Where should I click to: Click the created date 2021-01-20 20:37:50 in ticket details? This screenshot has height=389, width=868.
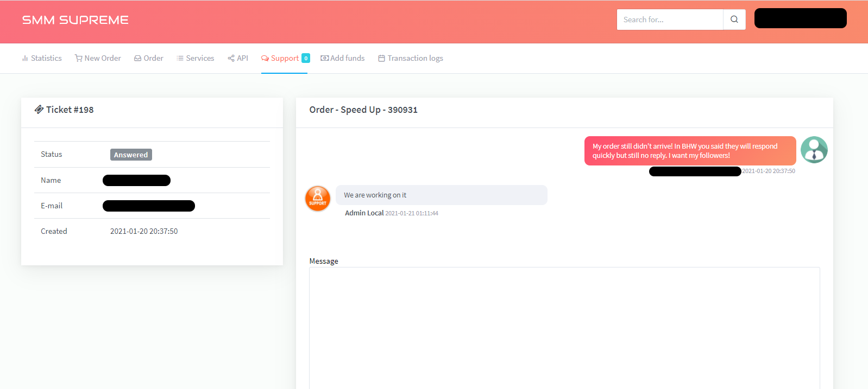click(144, 231)
